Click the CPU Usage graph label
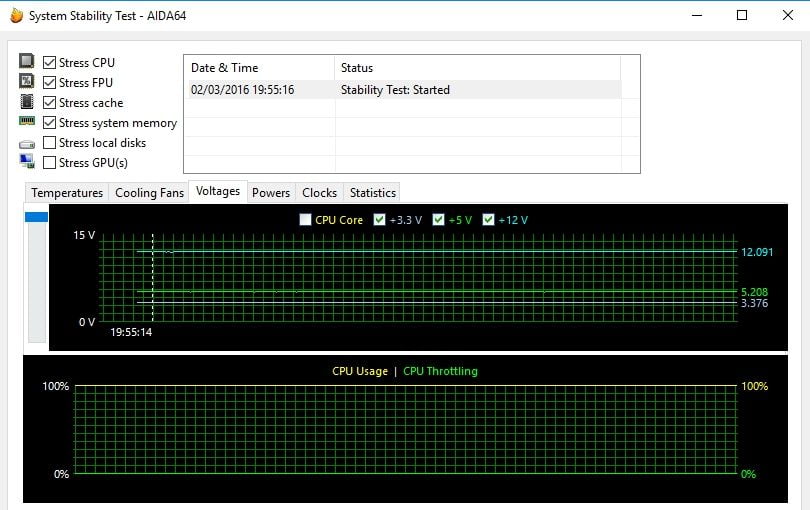Image resolution: width=810 pixels, height=510 pixels. pyautogui.click(x=360, y=371)
